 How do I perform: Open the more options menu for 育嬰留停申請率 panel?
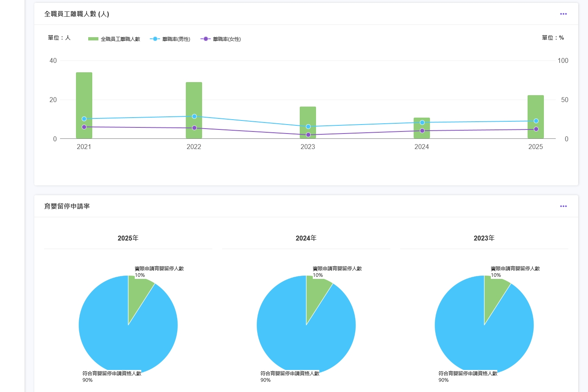point(563,206)
